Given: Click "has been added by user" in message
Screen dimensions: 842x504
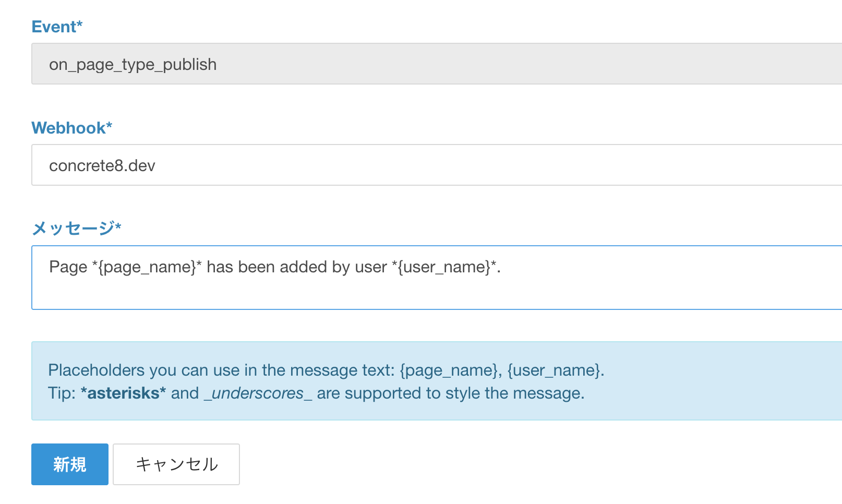Looking at the screenshot, I should [297, 267].
